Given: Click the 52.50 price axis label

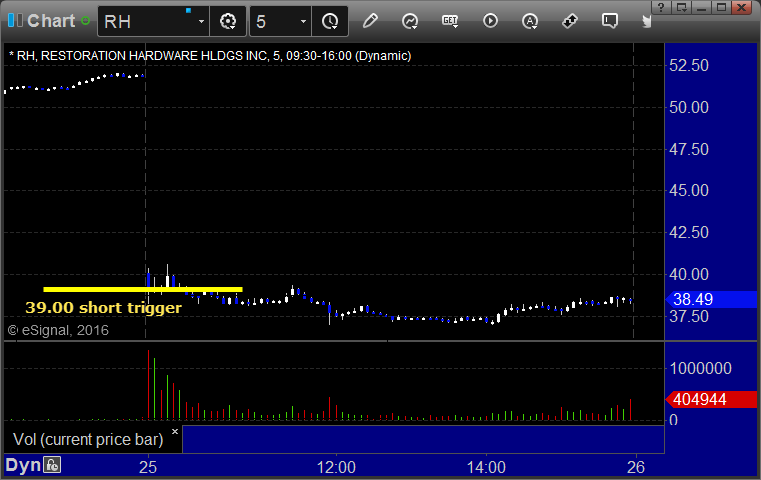Looking at the screenshot, I should click(x=689, y=66).
